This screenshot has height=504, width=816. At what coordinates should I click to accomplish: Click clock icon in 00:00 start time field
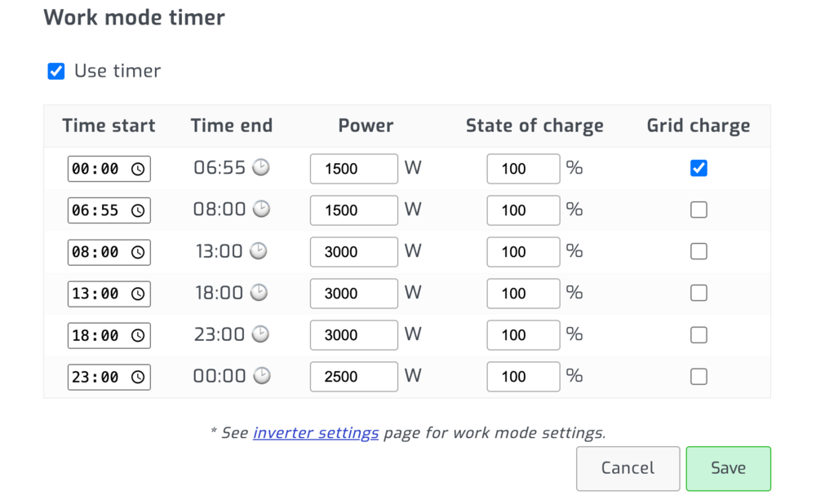click(x=138, y=169)
